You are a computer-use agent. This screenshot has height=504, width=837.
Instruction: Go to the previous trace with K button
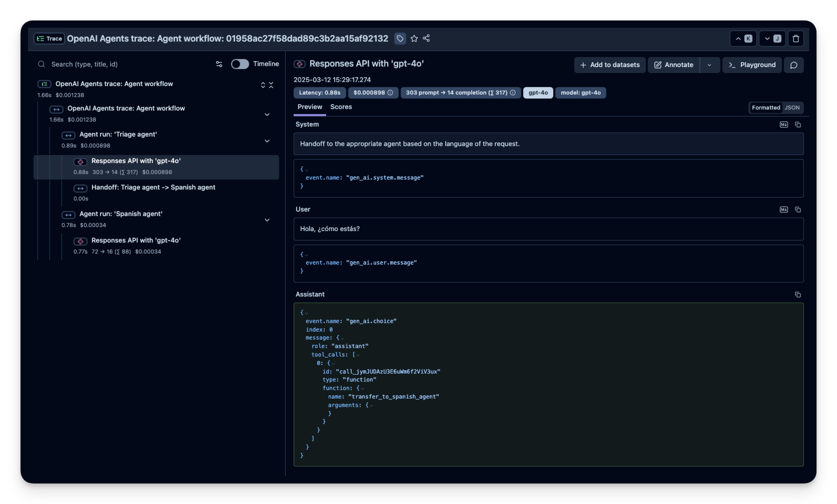coord(744,38)
